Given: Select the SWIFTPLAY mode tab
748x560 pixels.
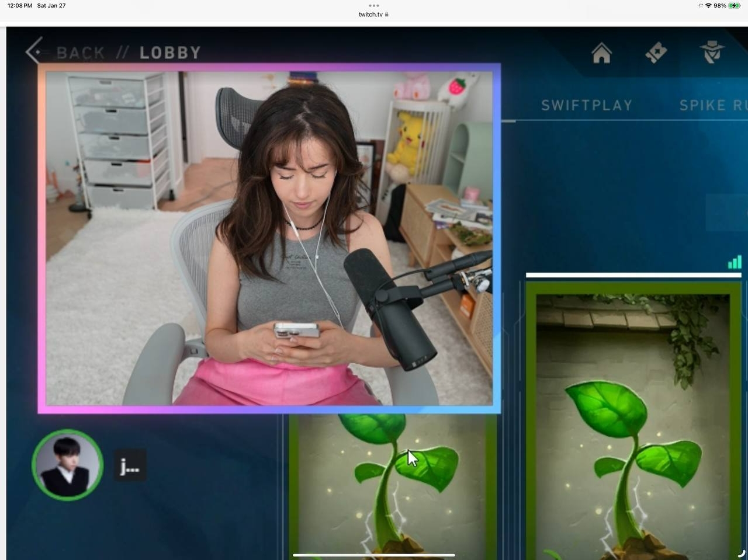Looking at the screenshot, I should 587,105.
